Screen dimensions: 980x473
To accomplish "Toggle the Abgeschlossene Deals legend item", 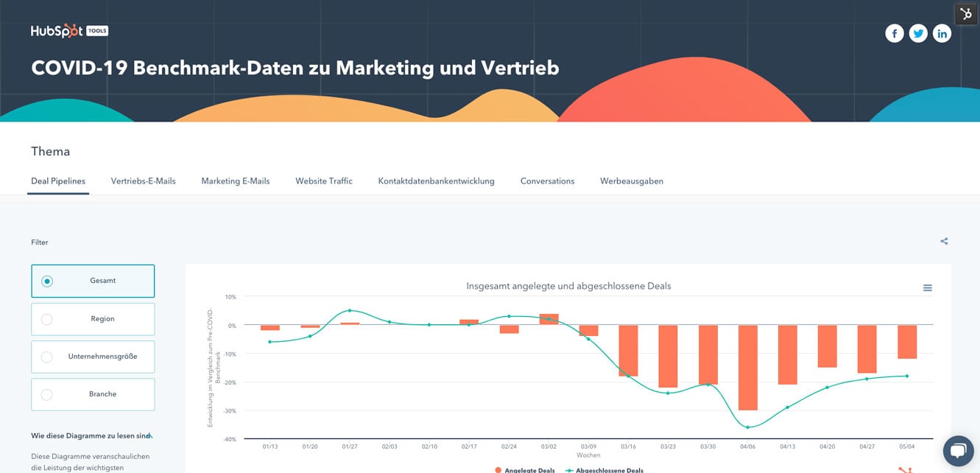I will [604, 470].
